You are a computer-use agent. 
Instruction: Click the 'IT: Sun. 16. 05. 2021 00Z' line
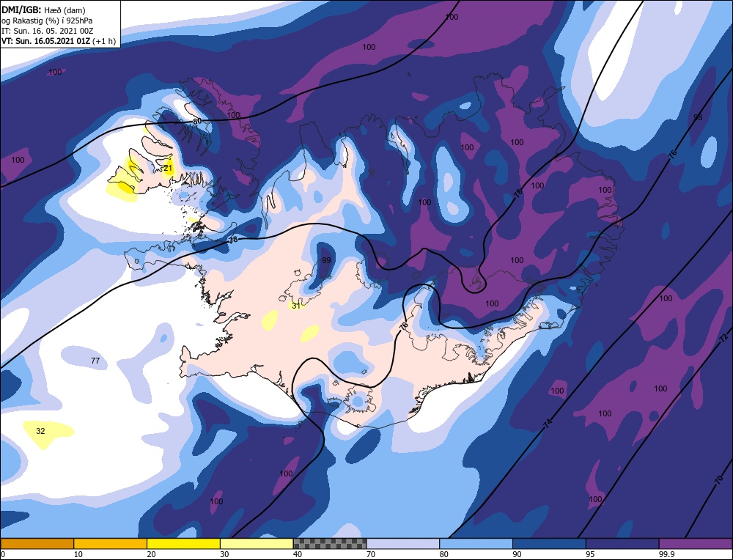pyautogui.click(x=47, y=31)
